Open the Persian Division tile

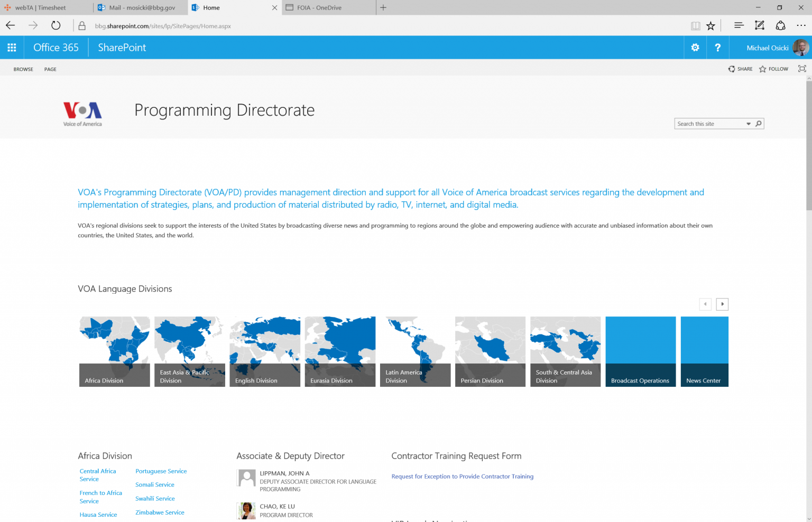[490, 351]
